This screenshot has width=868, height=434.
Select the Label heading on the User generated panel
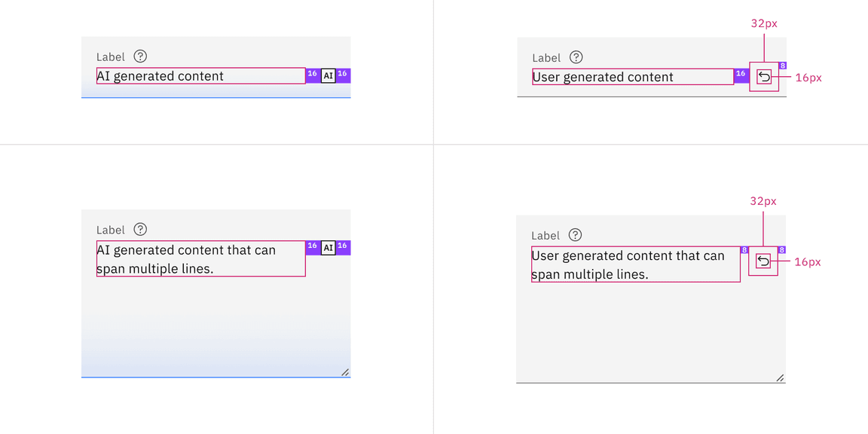tap(544, 57)
